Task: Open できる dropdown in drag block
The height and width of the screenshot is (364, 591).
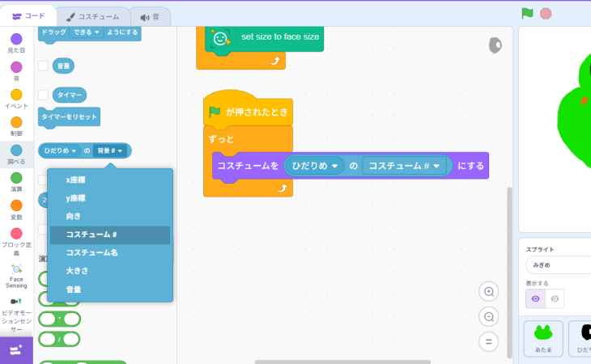Action: [87, 32]
